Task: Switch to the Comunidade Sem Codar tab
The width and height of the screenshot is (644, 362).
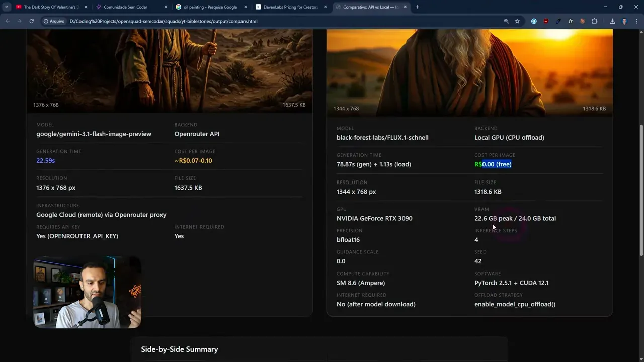Action: 125,7
